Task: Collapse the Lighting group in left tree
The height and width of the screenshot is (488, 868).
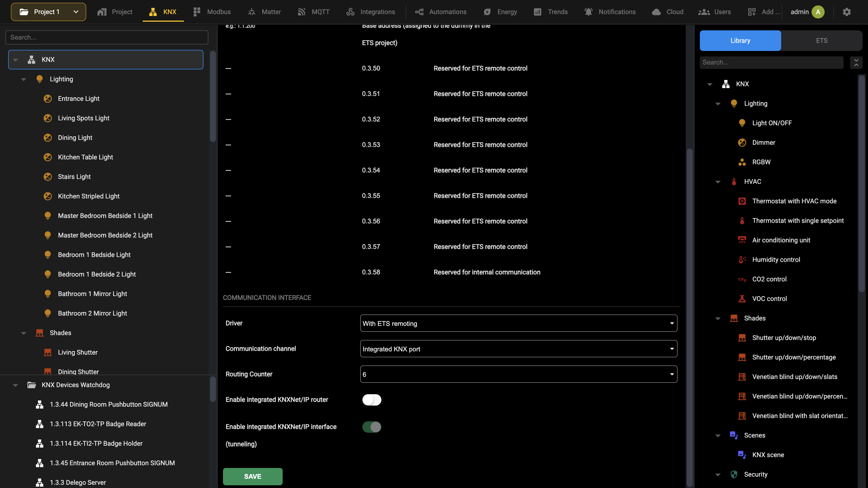Action: pos(24,79)
